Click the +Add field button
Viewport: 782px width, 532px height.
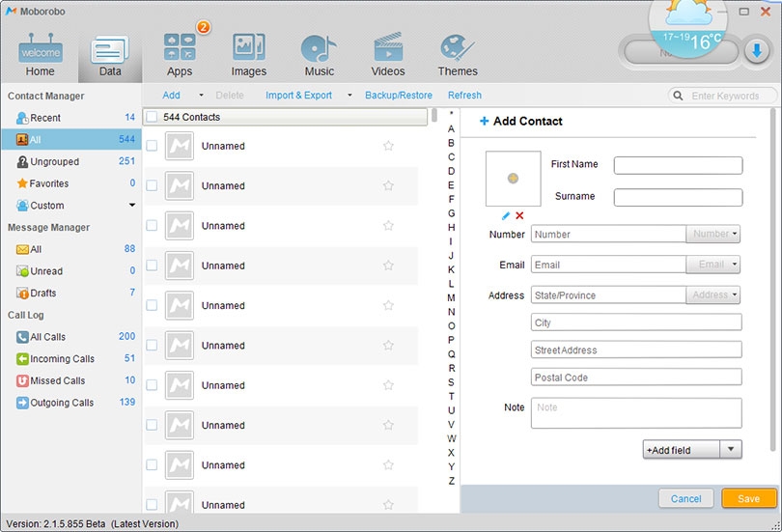click(682, 449)
